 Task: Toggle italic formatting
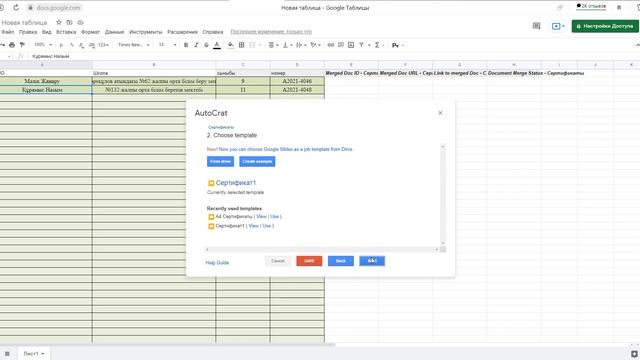tap(196, 45)
